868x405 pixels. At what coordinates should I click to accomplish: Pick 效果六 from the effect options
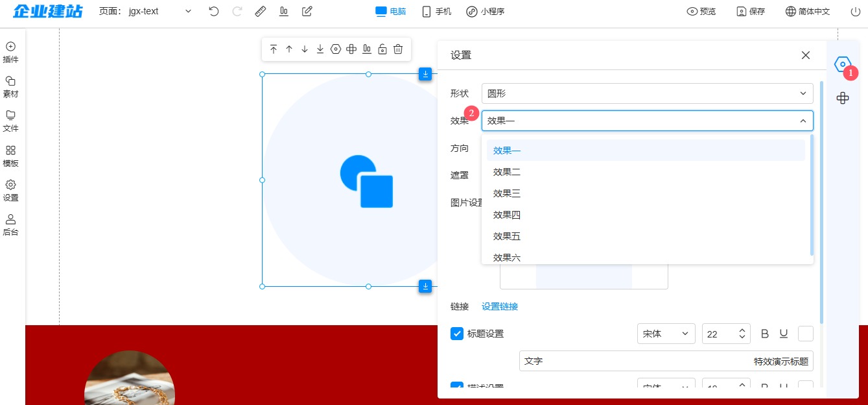(x=646, y=257)
